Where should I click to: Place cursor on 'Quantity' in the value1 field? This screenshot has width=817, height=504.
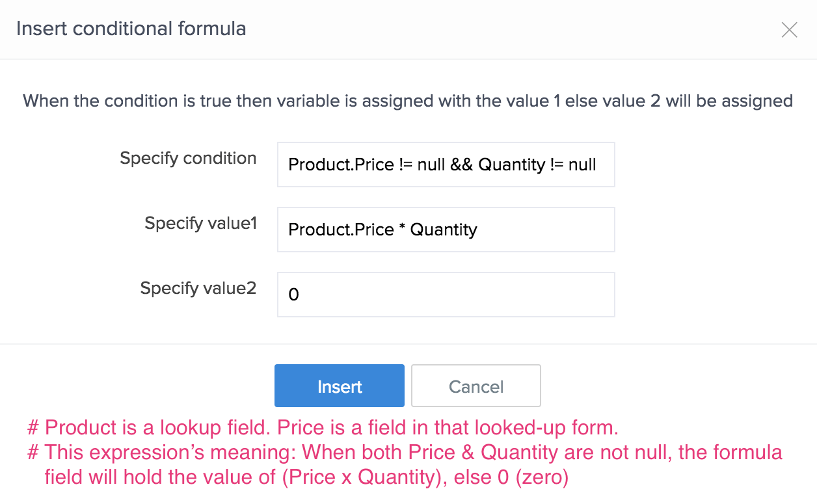[444, 230]
